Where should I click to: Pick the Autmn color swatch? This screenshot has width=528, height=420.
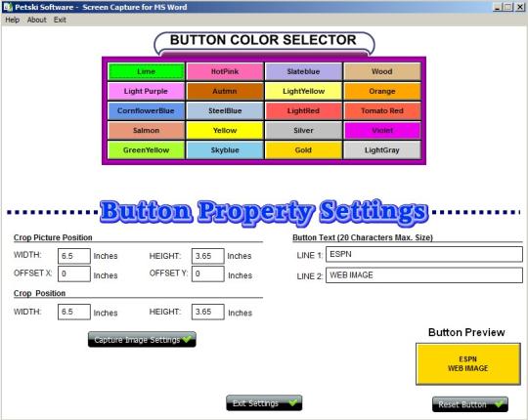(x=225, y=91)
